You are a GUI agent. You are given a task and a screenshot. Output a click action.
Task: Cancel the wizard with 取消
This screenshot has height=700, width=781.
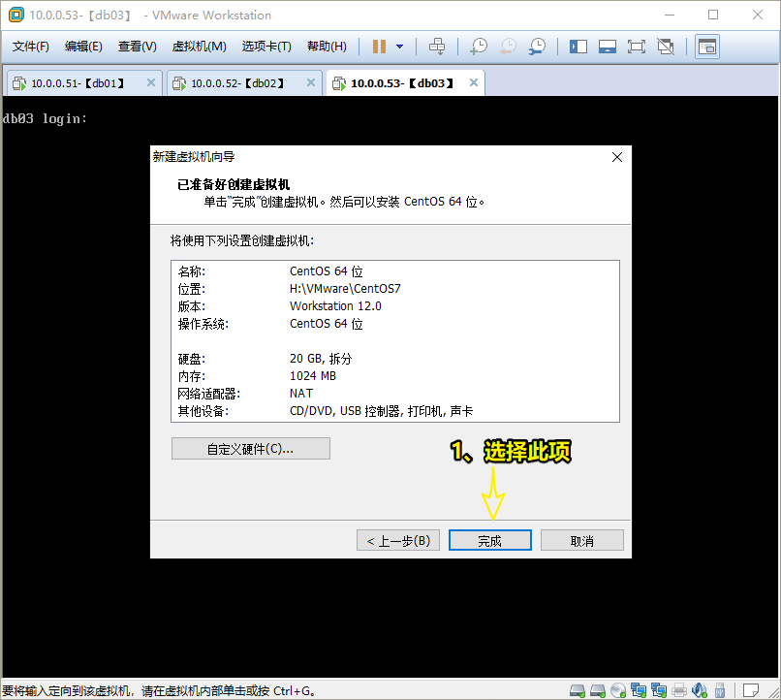click(x=582, y=541)
